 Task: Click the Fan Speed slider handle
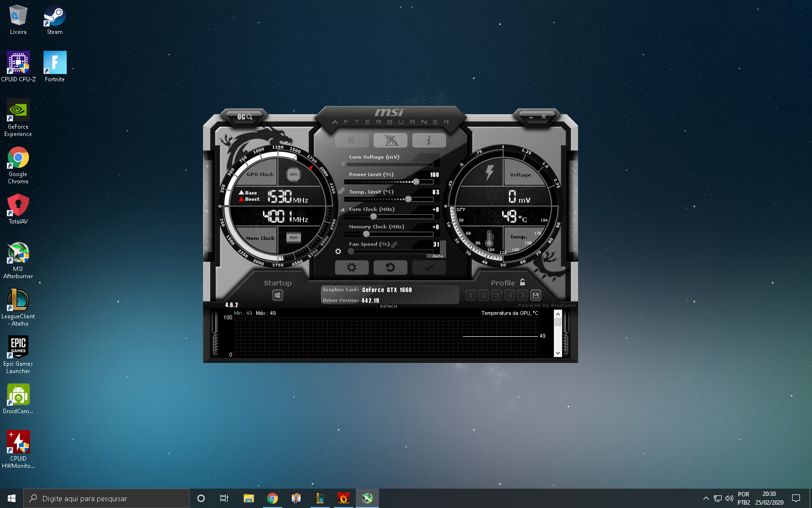point(351,252)
